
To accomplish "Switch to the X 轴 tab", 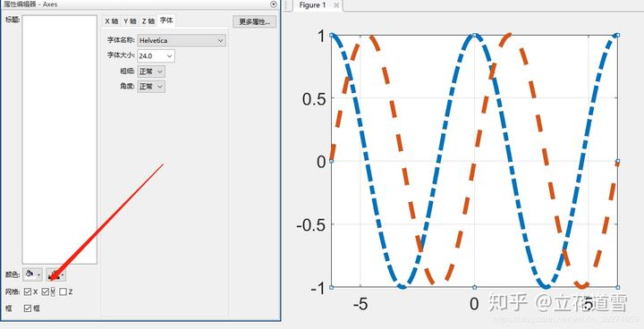I will click(x=111, y=21).
